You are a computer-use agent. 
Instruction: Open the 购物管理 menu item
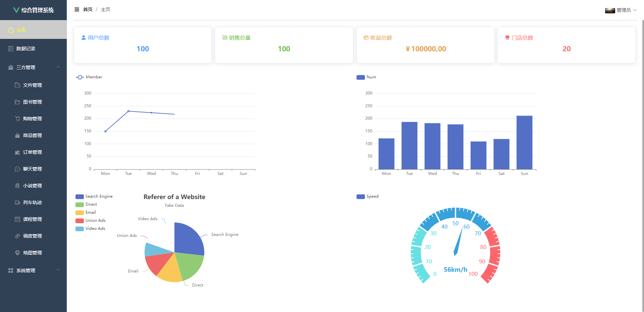pyautogui.click(x=33, y=119)
